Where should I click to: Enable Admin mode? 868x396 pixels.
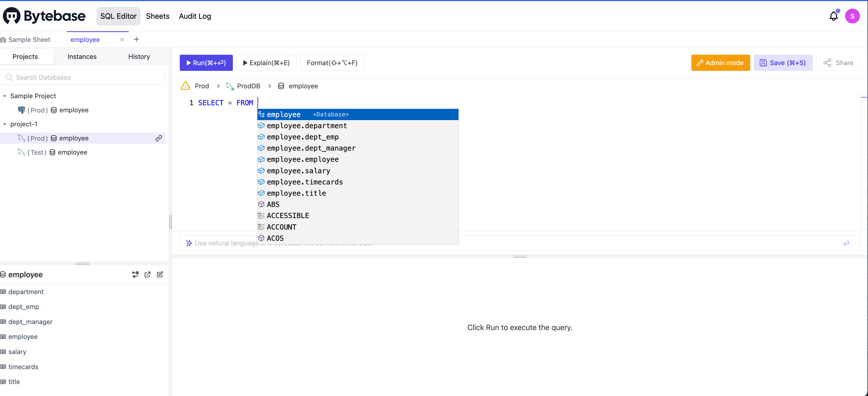point(720,63)
